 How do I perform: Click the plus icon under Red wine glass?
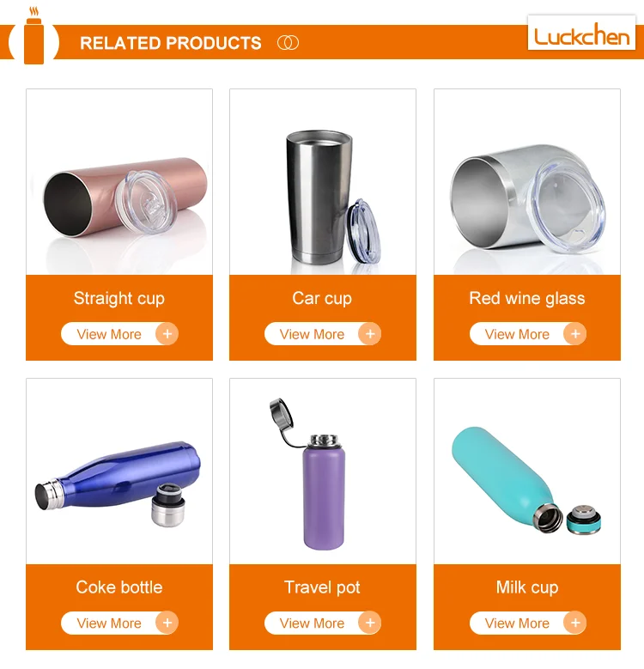pyautogui.click(x=575, y=334)
